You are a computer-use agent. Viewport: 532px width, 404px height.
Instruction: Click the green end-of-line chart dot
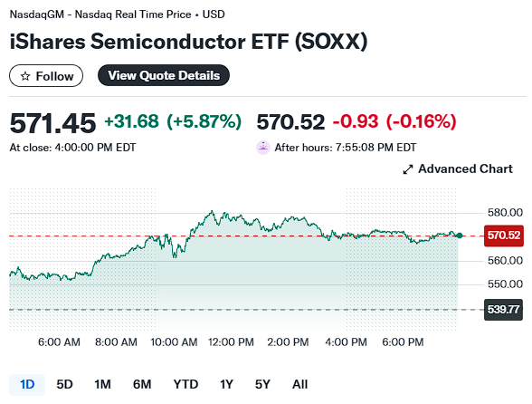pos(460,236)
